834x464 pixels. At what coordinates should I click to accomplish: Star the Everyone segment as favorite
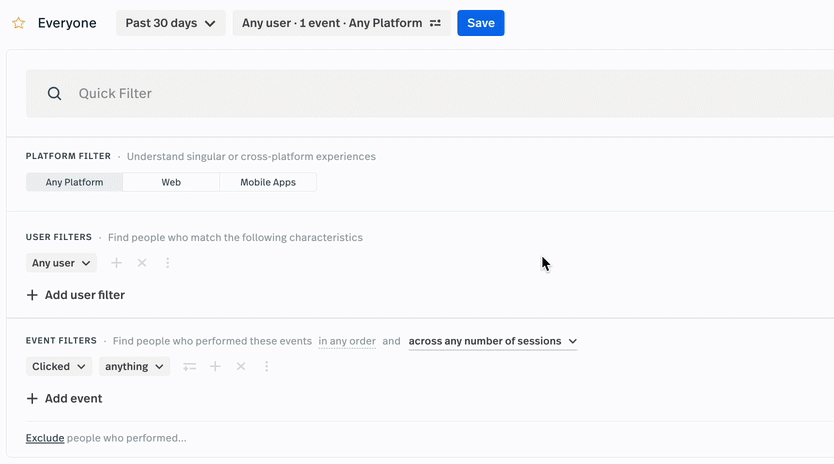click(19, 23)
